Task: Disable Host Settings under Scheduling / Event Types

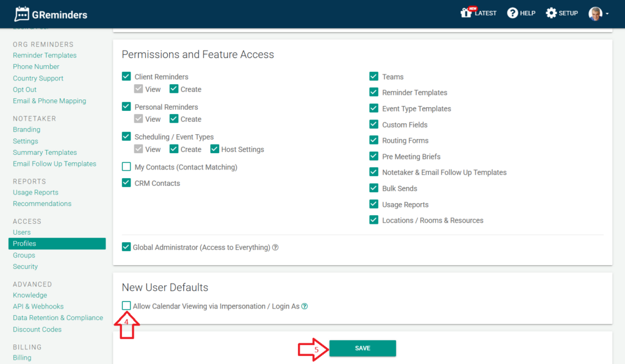Action: pyautogui.click(x=214, y=149)
